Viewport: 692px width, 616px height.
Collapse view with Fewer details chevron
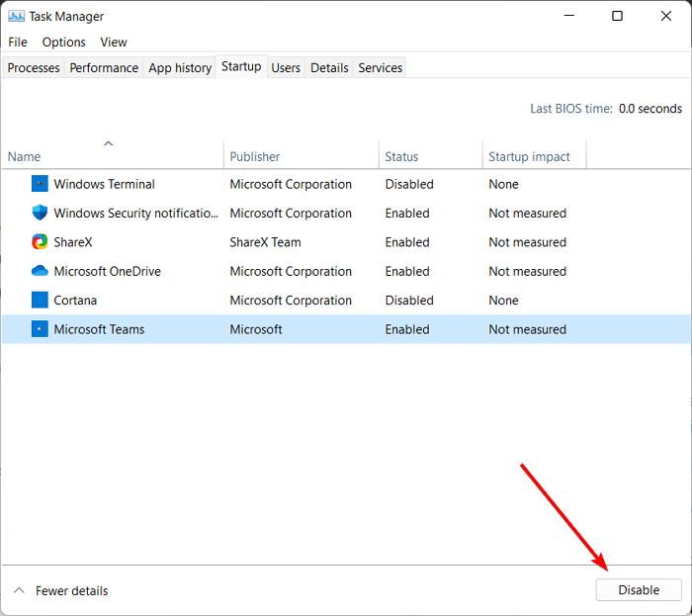point(19,590)
